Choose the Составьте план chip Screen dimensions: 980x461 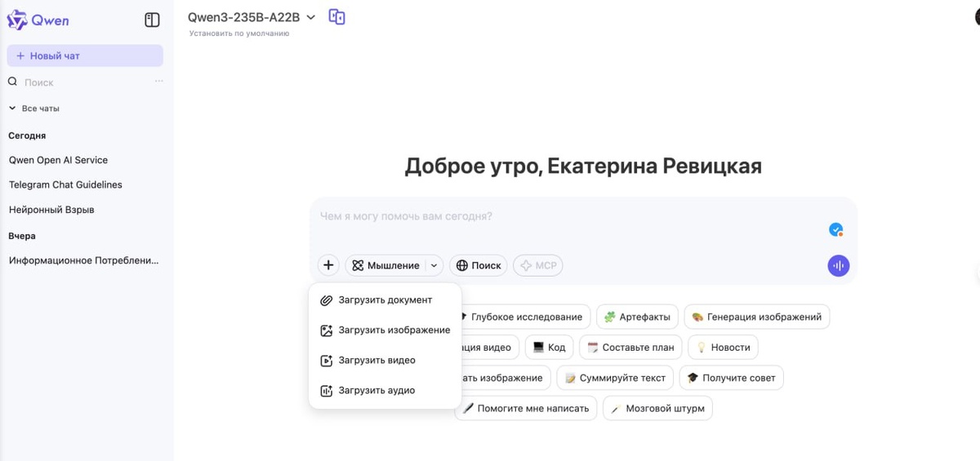point(630,347)
